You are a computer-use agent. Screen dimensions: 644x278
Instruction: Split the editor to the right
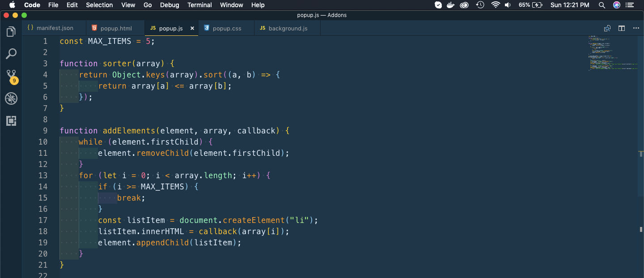click(x=622, y=28)
